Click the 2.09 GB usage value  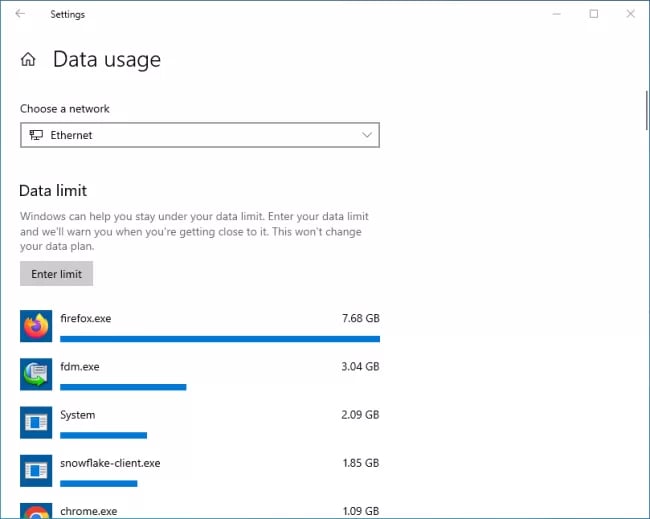360,415
